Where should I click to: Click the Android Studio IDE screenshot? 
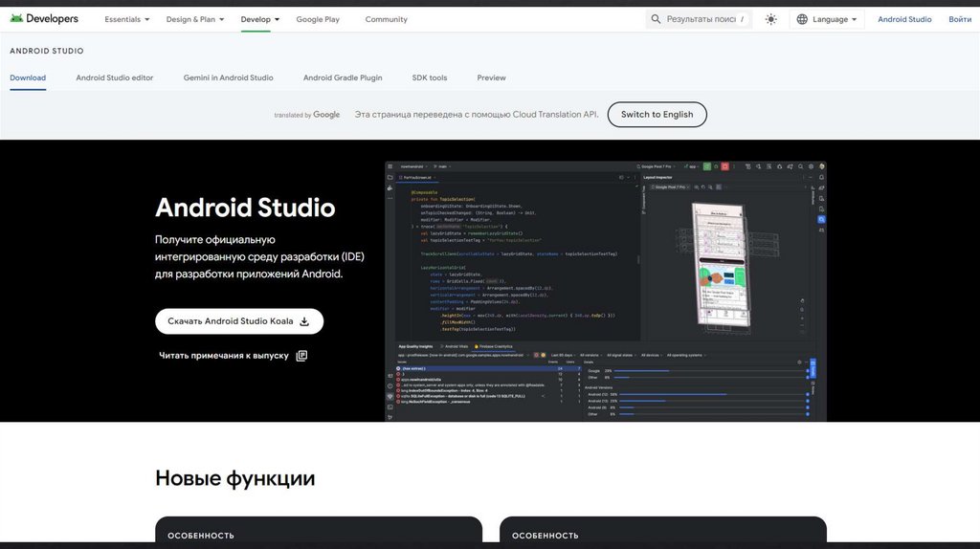click(x=606, y=291)
